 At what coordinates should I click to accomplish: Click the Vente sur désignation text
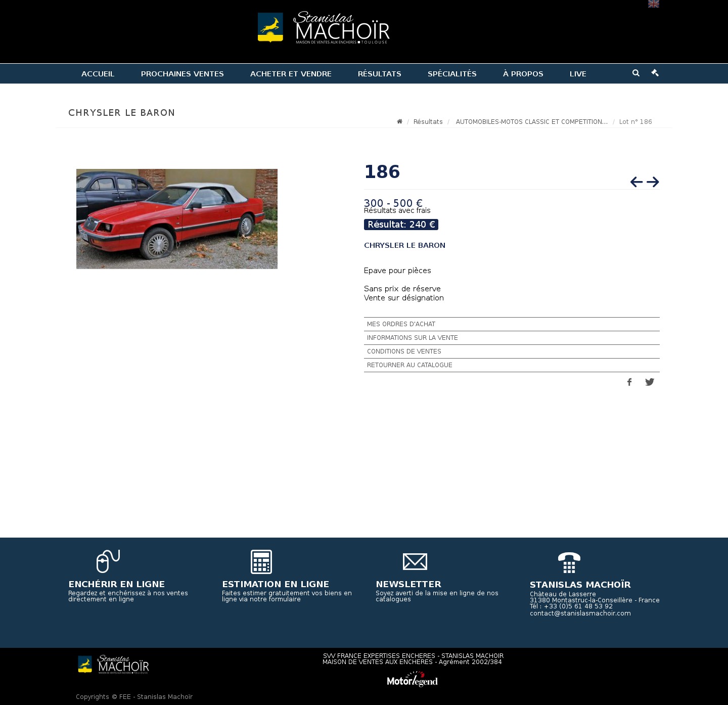pyautogui.click(x=404, y=298)
